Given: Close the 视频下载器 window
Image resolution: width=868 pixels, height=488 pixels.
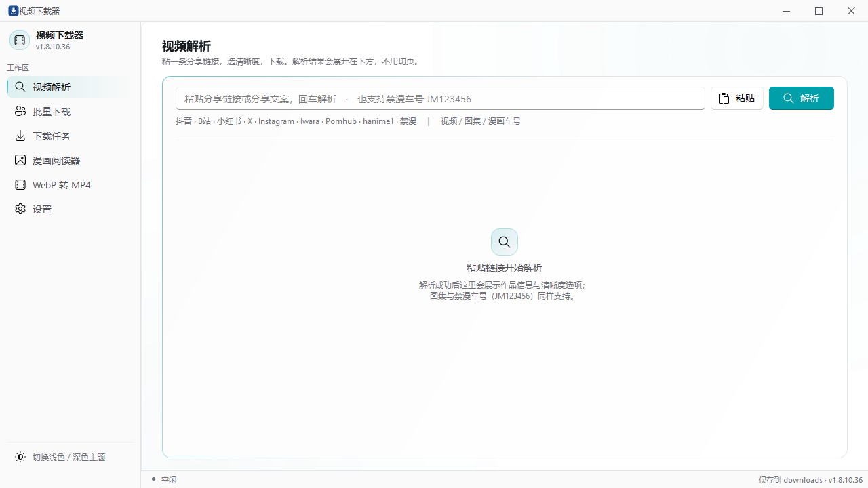Looking at the screenshot, I should (x=852, y=11).
